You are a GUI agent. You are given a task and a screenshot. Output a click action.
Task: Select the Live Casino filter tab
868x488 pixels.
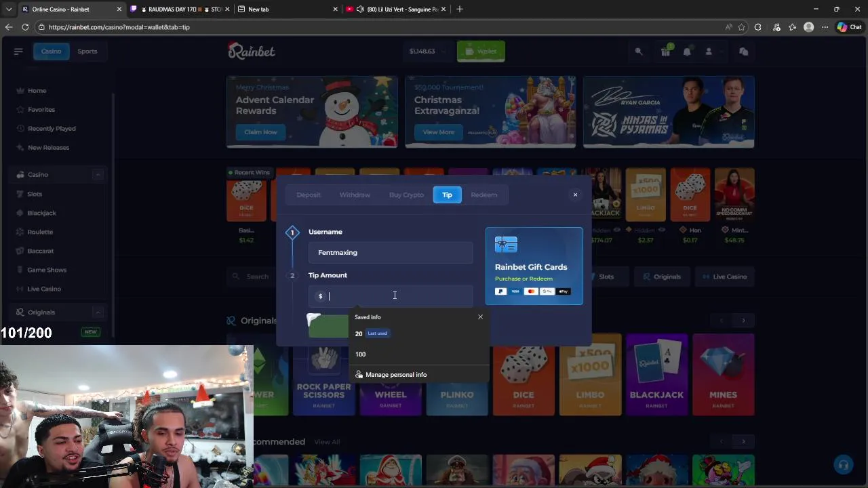click(x=724, y=277)
